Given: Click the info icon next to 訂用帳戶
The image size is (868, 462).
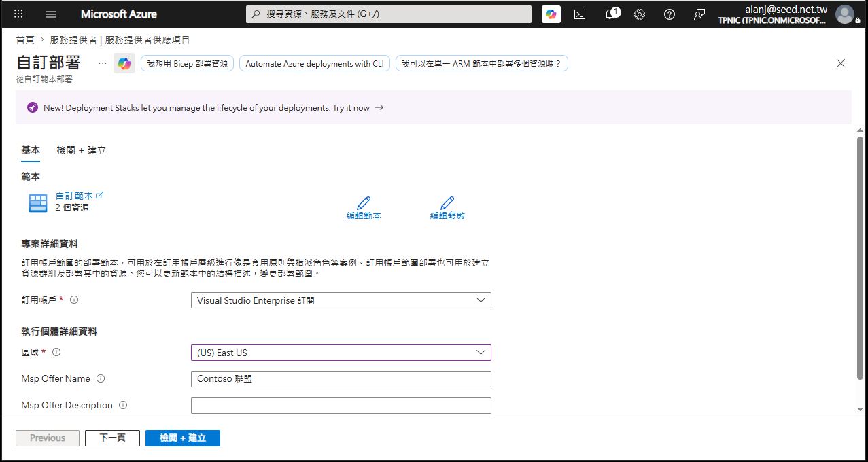Looking at the screenshot, I should tap(74, 300).
